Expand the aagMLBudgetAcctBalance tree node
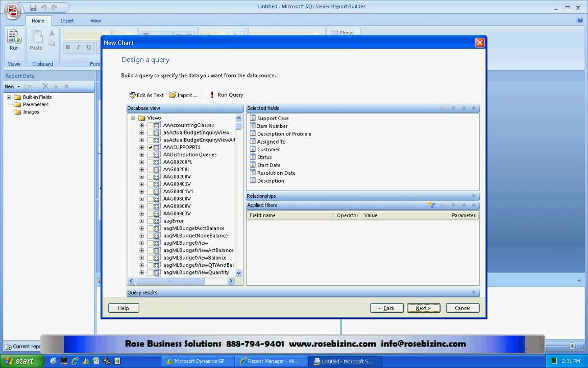The height and width of the screenshot is (368, 588). [x=142, y=228]
